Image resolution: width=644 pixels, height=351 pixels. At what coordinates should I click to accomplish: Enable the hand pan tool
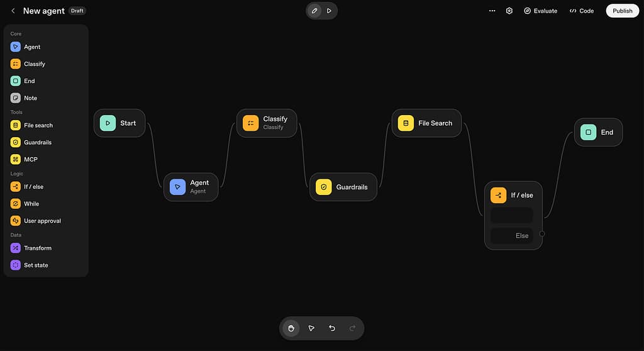291,328
